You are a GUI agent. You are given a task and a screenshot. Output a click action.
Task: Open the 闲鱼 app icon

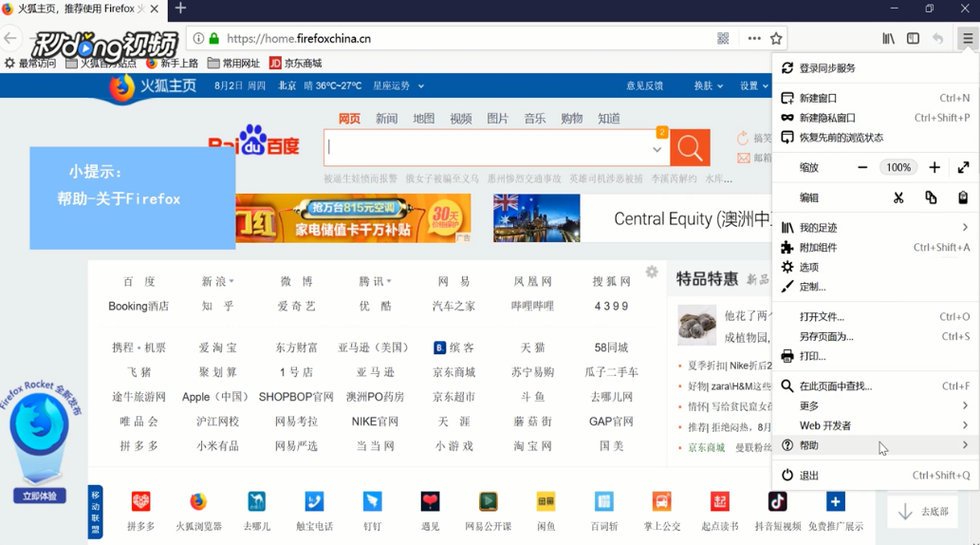pos(545,502)
